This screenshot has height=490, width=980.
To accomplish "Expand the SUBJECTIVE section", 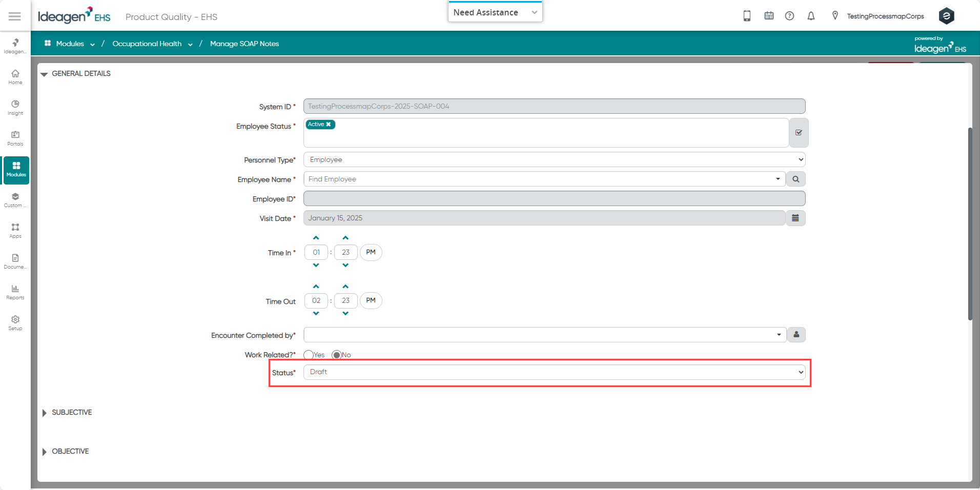I will pyautogui.click(x=44, y=413).
